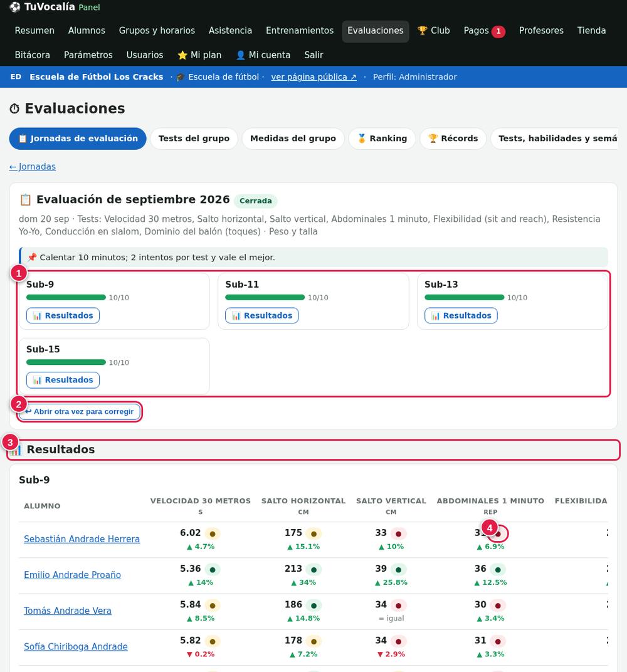Open Sofía Chiriboga Andrade's student link
The image size is (627, 672).
click(x=76, y=647)
